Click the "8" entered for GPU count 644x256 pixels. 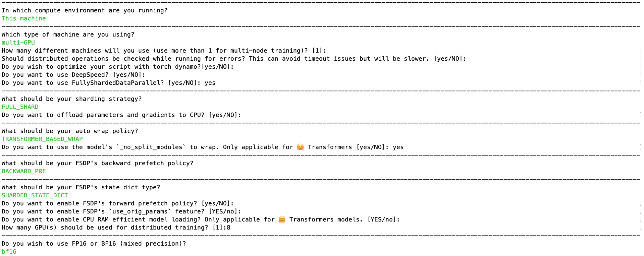pyautogui.click(x=228, y=228)
